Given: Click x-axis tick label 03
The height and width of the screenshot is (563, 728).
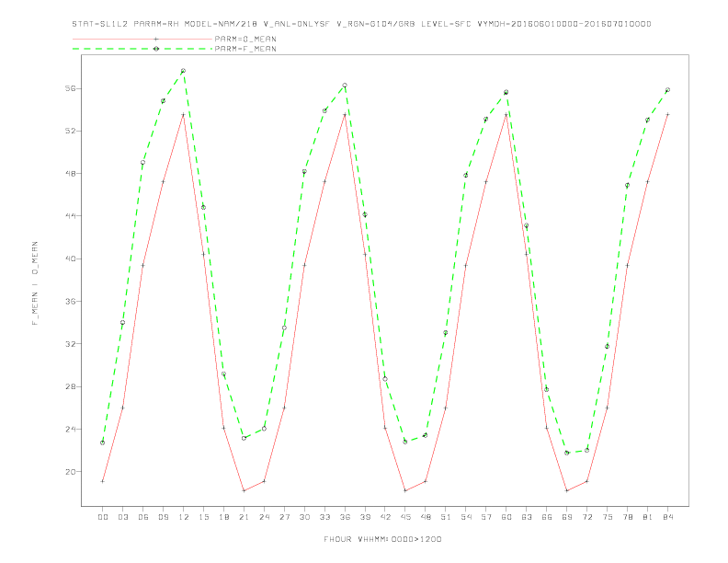Looking at the screenshot, I should tap(122, 517).
